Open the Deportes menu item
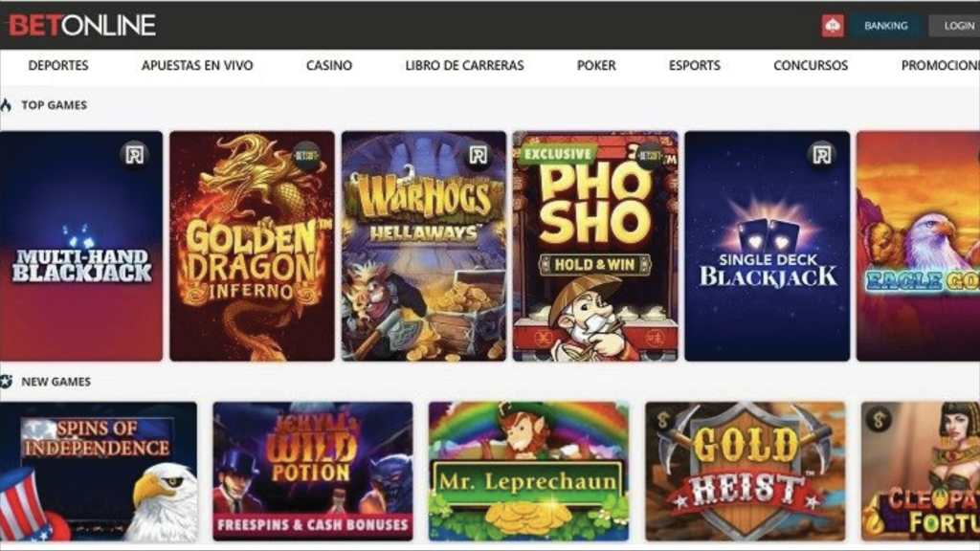 [58, 66]
